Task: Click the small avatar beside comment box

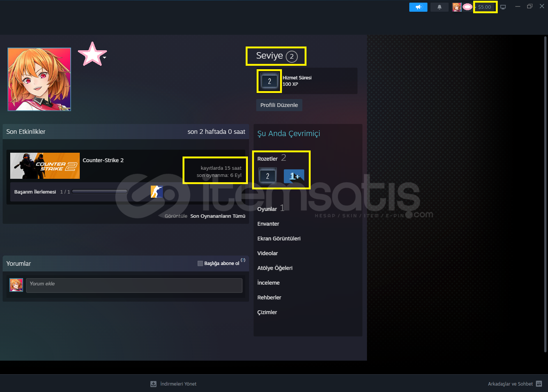Action: [x=16, y=285]
